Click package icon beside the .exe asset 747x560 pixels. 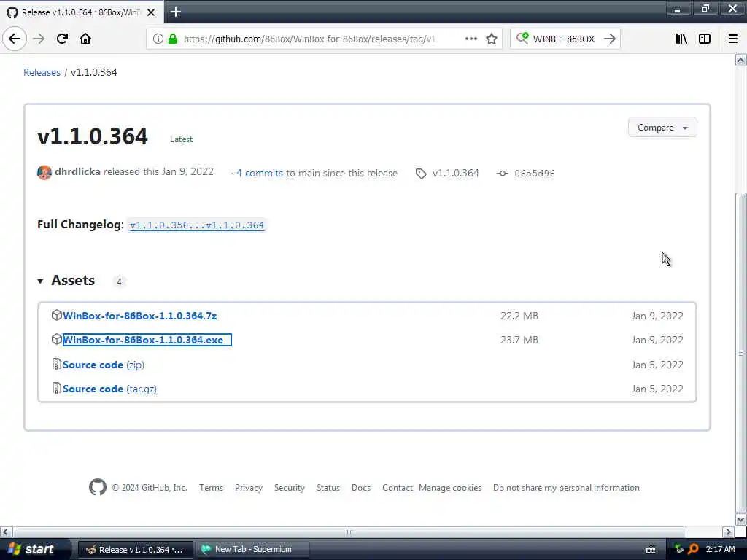pos(57,339)
